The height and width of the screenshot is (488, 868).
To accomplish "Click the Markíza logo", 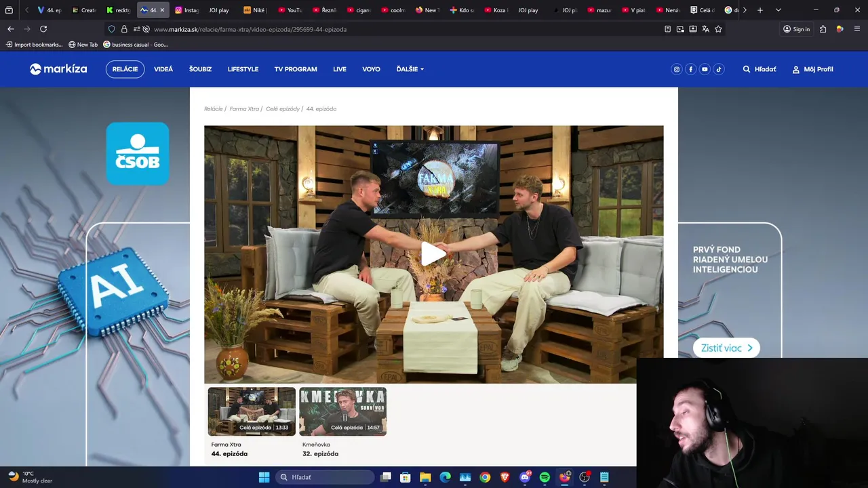I will [x=58, y=69].
